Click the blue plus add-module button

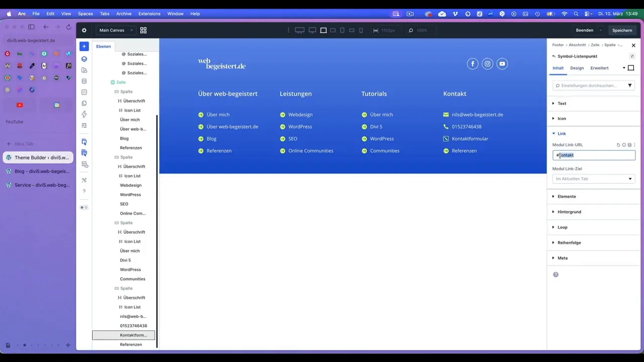84,46
